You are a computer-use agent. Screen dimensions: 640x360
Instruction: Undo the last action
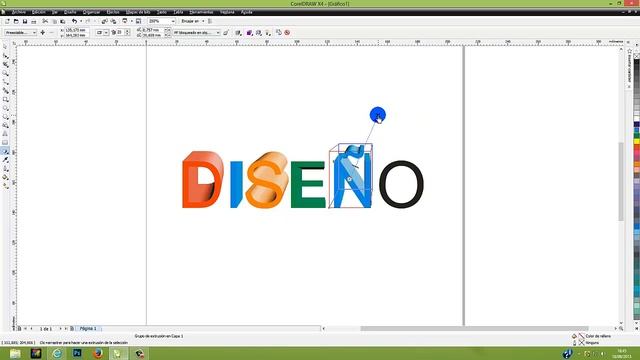(74, 21)
